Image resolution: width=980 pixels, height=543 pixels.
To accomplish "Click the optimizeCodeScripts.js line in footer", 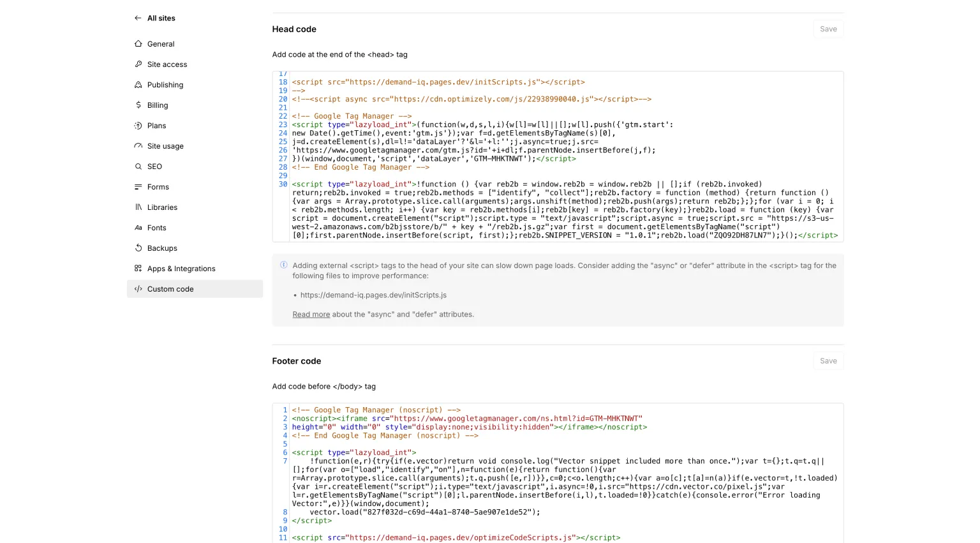I will 456,538.
